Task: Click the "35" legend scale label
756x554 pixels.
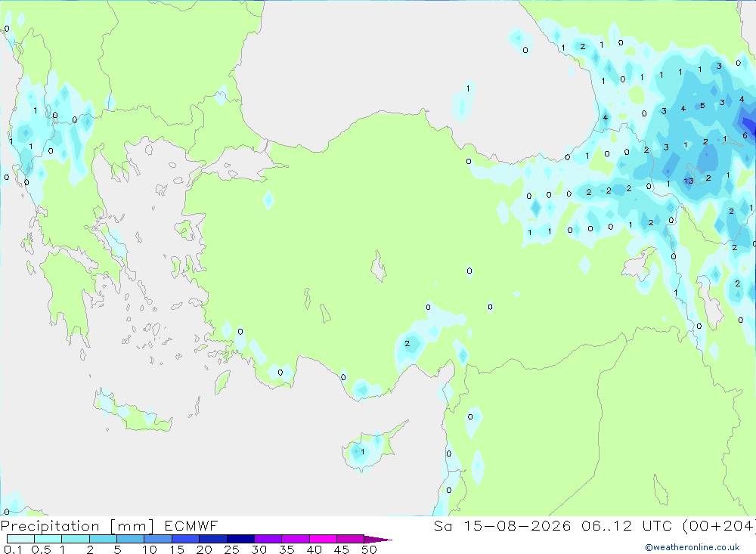Action: [x=287, y=549]
